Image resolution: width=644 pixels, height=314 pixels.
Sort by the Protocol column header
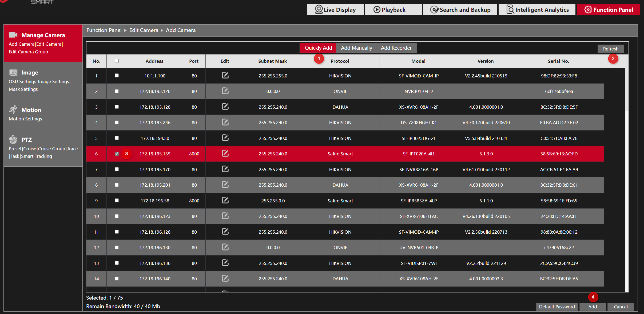[340, 61]
